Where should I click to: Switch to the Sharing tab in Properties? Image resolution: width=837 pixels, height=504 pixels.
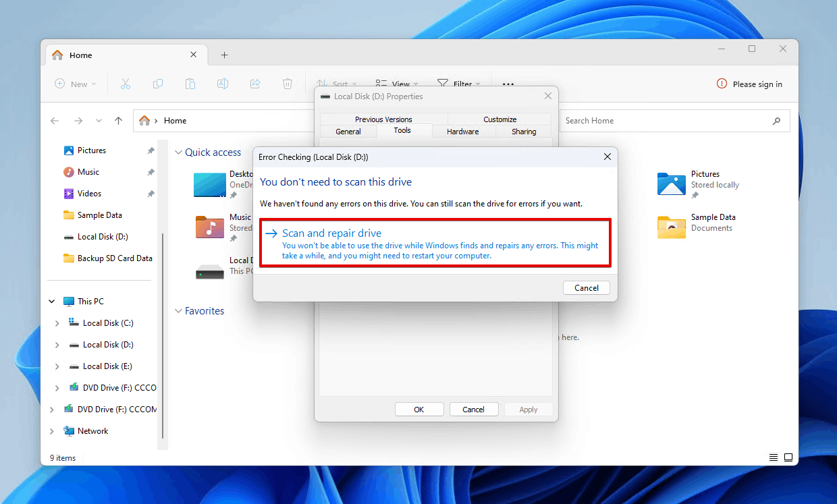pyautogui.click(x=524, y=132)
